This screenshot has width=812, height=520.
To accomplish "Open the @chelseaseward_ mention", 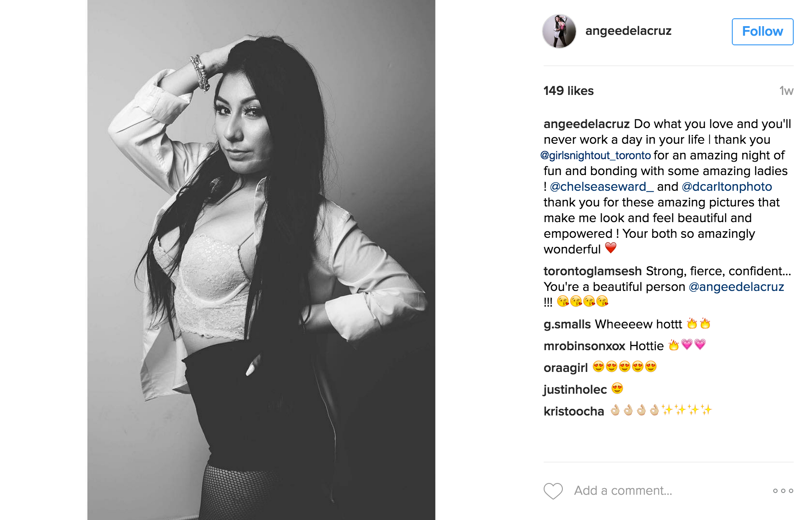I will tap(602, 187).
